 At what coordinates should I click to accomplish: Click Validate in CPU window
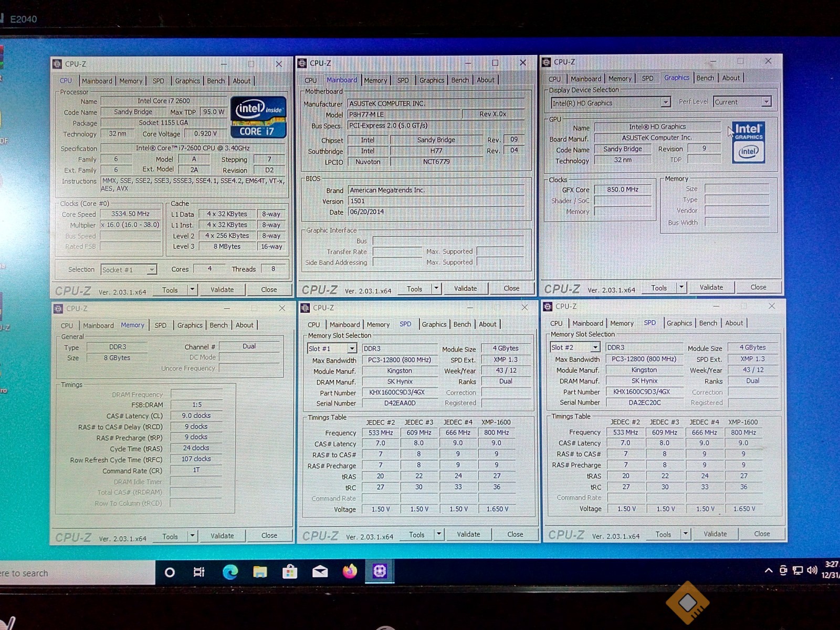[222, 290]
